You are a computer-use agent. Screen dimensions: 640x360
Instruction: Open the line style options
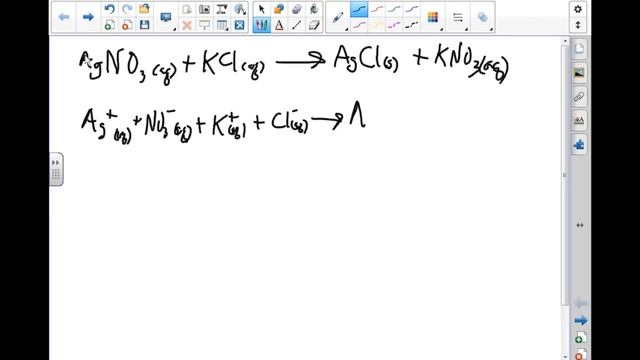(x=458, y=17)
